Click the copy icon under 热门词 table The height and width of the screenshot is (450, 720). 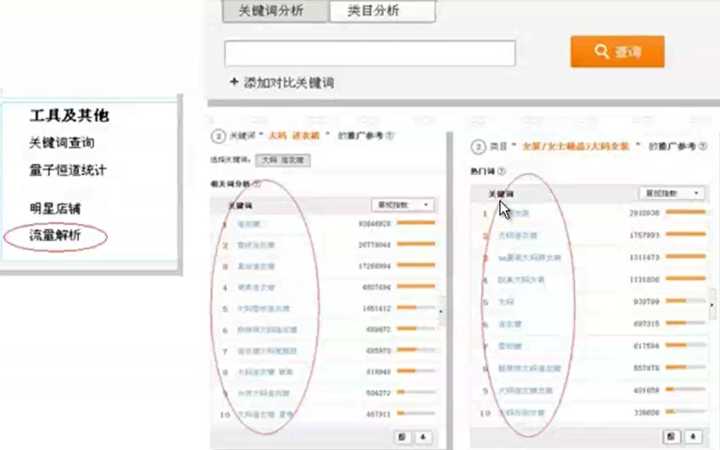point(671,436)
